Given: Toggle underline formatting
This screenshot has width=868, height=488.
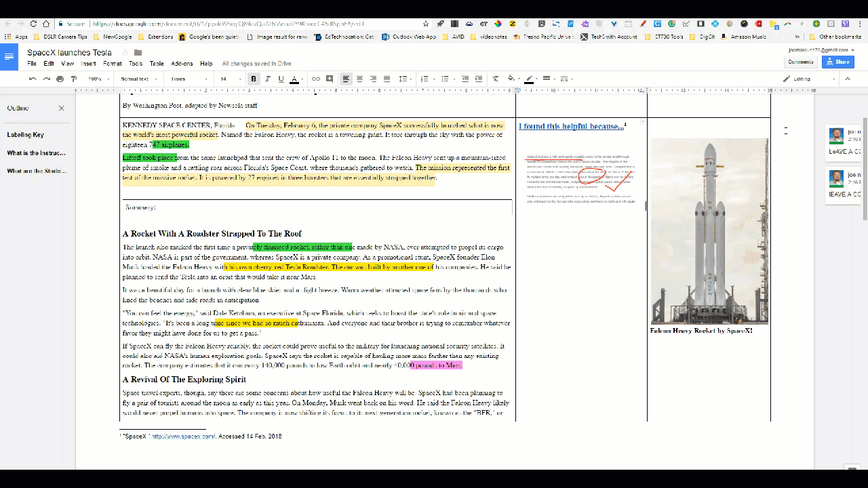Looking at the screenshot, I should [281, 79].
